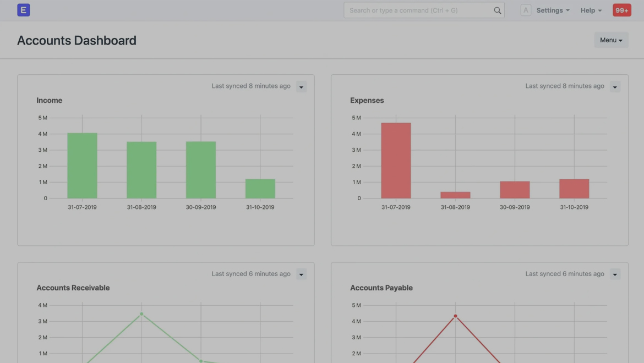
Task: Expand the Accounts Receivable chart options arrow
Action: 301,274
